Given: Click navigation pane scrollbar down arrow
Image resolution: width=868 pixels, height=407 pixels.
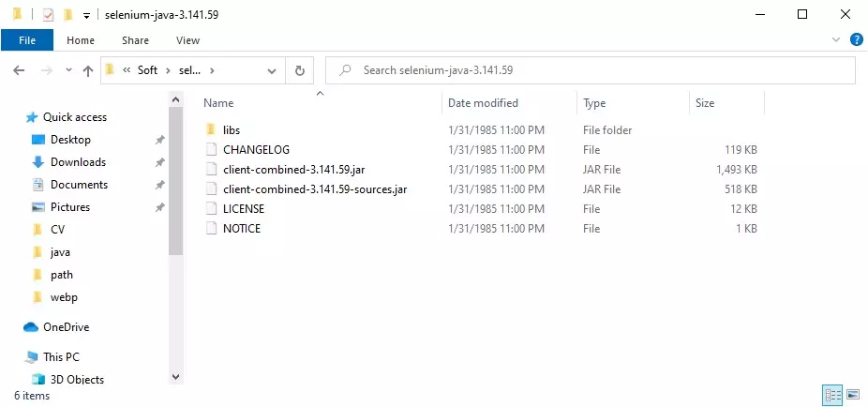Looking at the screenshot, I should point(175,377).
